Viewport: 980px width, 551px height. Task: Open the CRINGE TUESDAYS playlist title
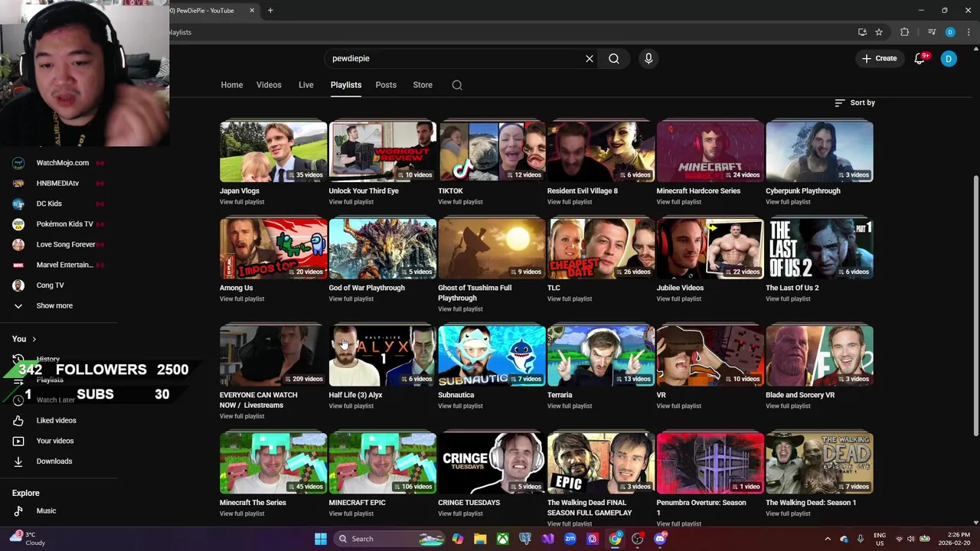pyautogui.click(x=469, y=503)
